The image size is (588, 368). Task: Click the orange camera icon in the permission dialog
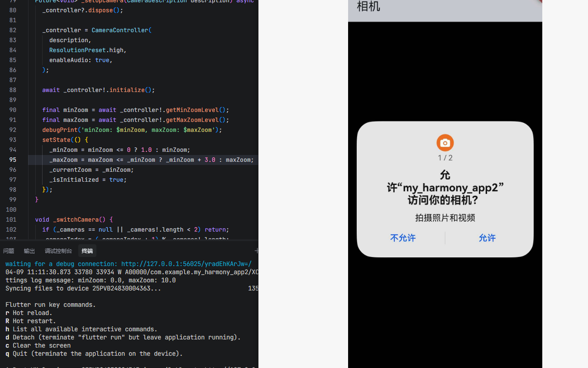click(445, 143)
